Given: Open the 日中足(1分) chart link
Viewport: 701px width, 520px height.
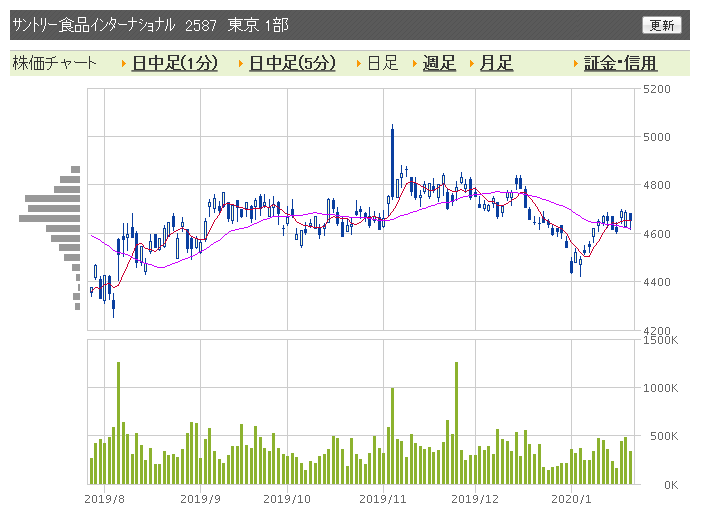Looking at the screenshot, I should [x=175, y=63].
